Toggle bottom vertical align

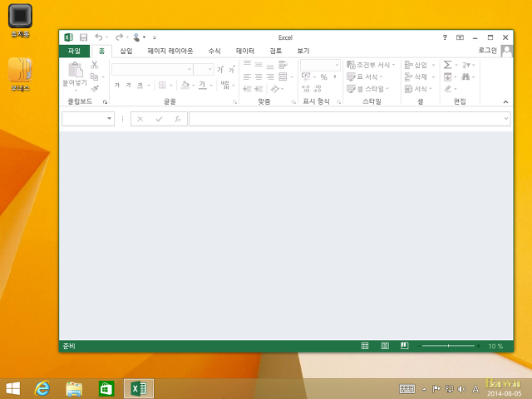pyautogui.click(x=270, y=65)
